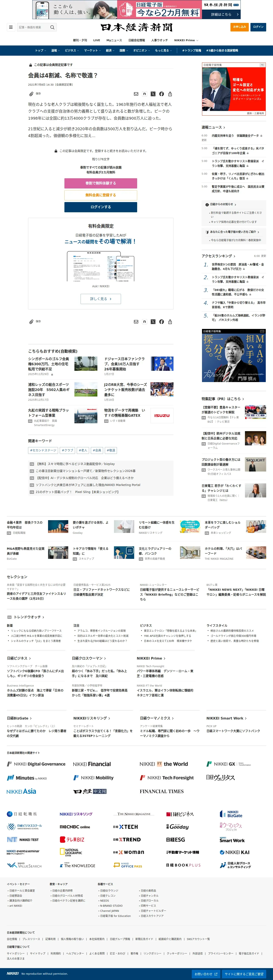Select the #クラブ keyword tag
273x980 pixels.
(x=67, y=450)
